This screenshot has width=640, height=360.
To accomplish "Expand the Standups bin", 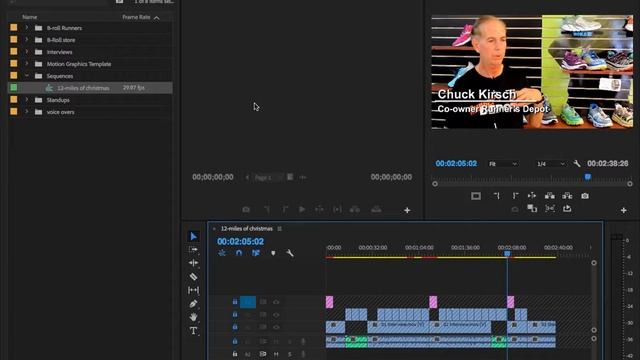I will tap(27, 100).
